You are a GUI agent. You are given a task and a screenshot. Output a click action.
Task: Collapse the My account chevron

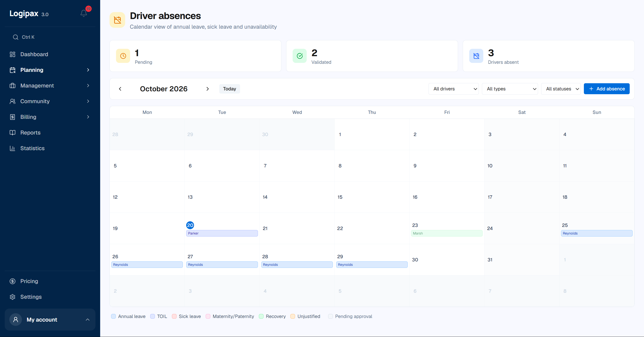87,320
